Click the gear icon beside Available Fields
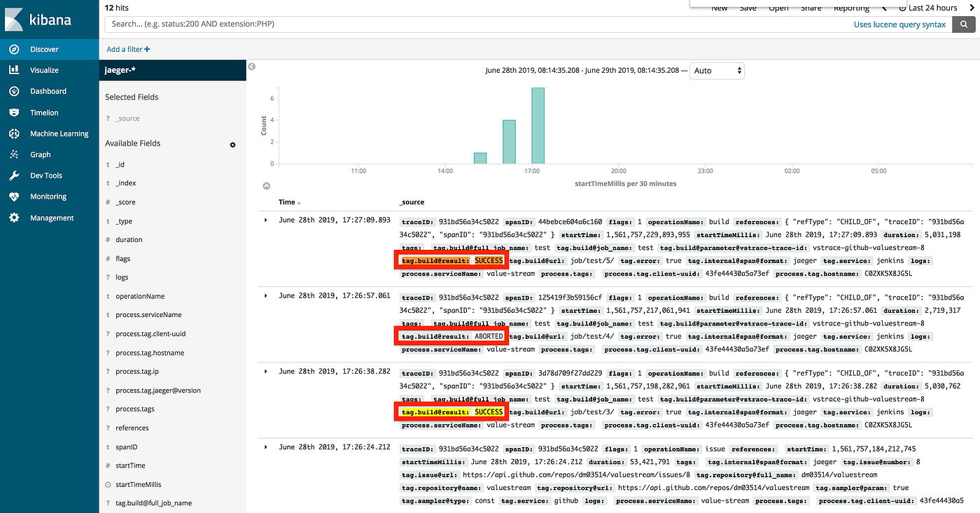 pos(232,145)
